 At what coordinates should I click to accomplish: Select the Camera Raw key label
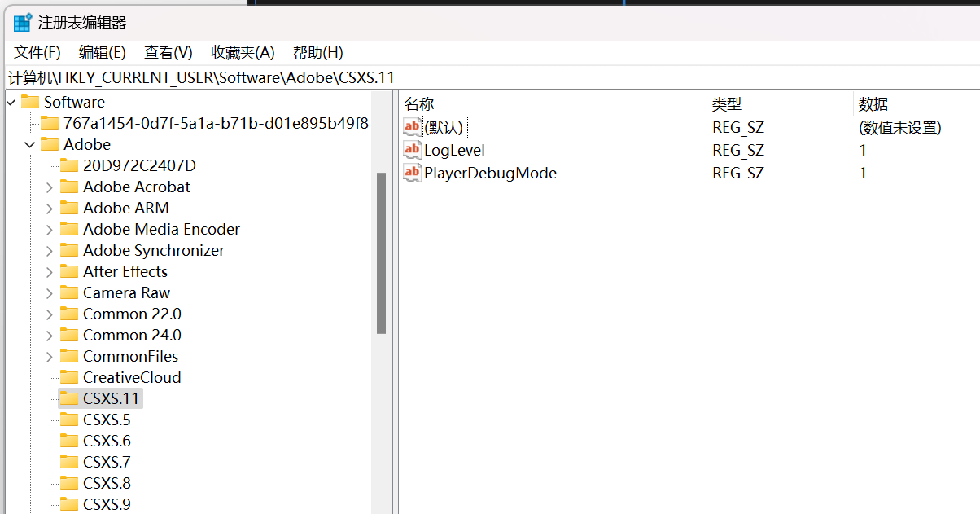(x=127, y=292)
